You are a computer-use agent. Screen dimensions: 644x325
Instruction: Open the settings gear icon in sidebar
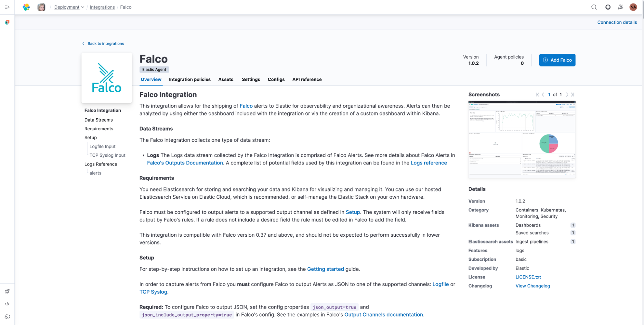click(x=7, y=317)
